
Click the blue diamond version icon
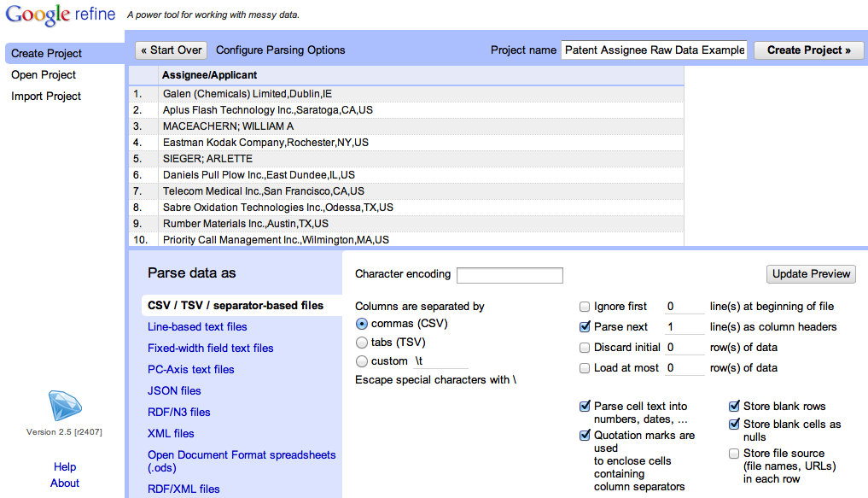pyautogui.click(x=65, y=406)
